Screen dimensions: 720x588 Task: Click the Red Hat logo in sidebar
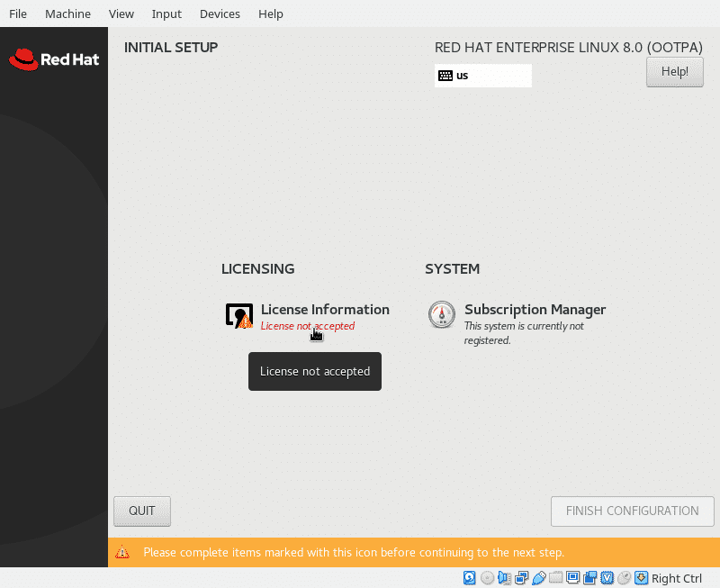point(54,59)
